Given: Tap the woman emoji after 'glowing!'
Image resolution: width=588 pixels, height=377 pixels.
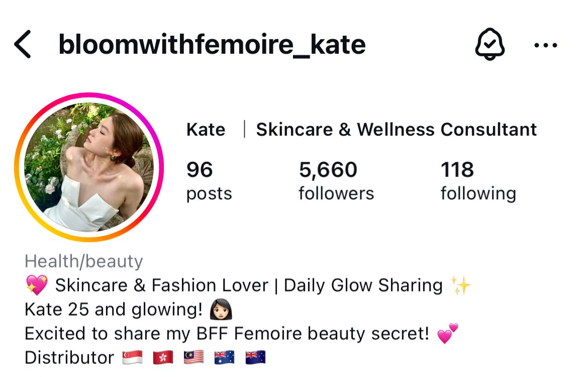Looking at the screenshot, I should (221, 310).
